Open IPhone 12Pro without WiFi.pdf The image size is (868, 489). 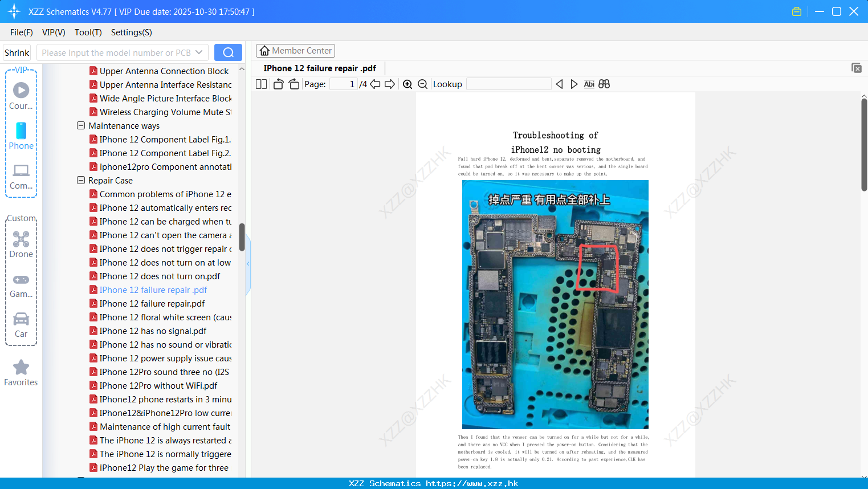[x=153, y=385]
